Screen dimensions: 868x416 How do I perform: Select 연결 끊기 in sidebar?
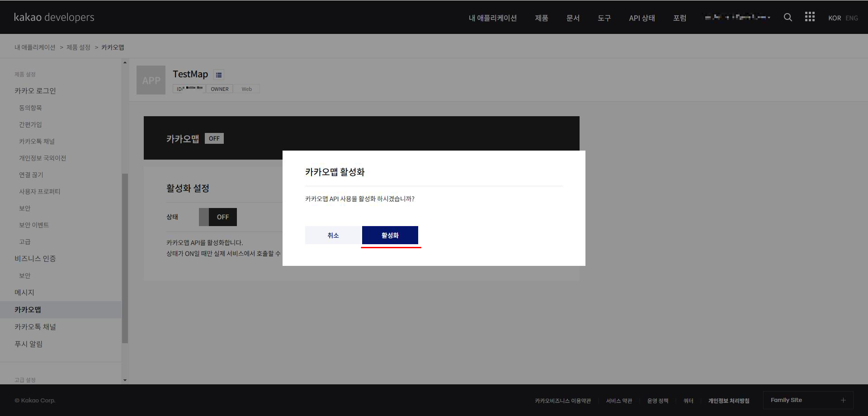[31, 175]
